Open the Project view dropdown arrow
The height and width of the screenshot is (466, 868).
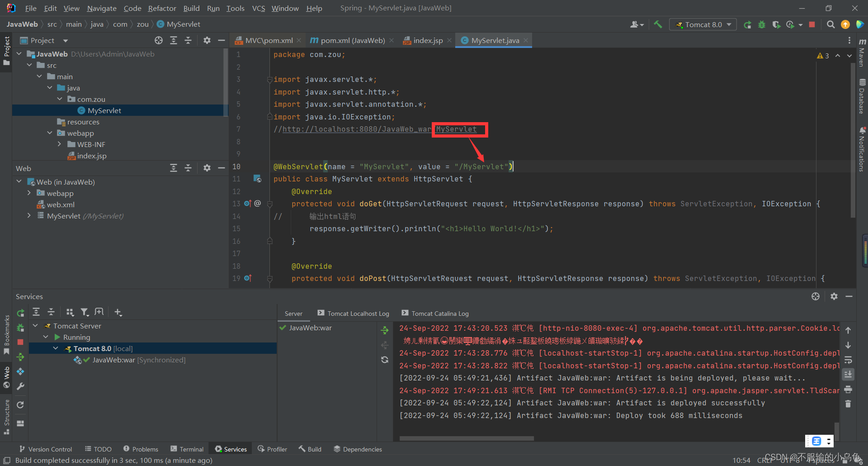[66, 41]
